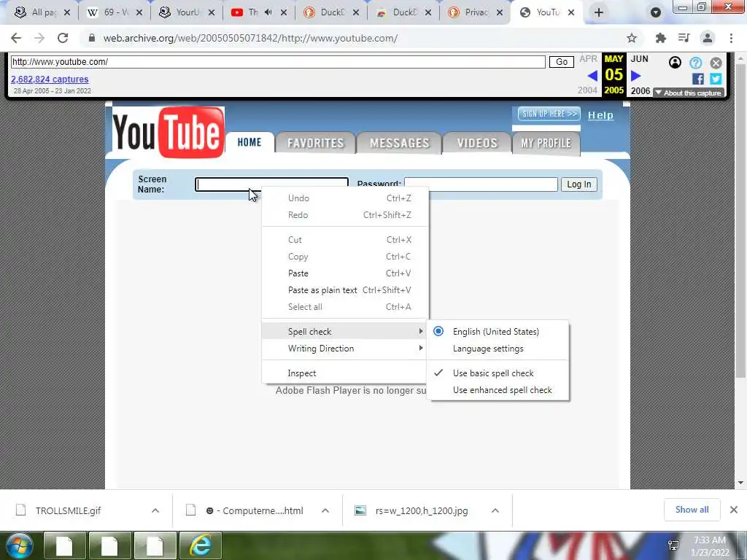This screenshot has width=747, height=560.
Task: Open Internet Explorer from the taskbar
Action: [200, 545]
